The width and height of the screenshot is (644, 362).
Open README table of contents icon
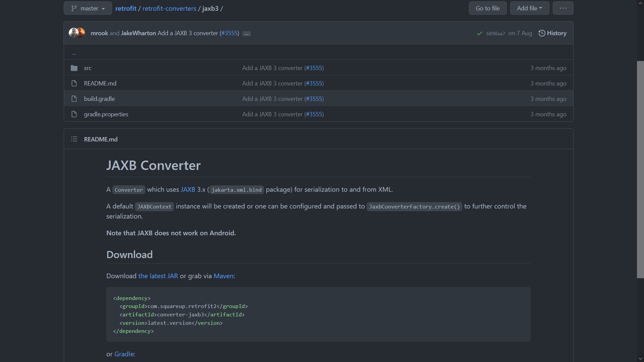(74, 139)
